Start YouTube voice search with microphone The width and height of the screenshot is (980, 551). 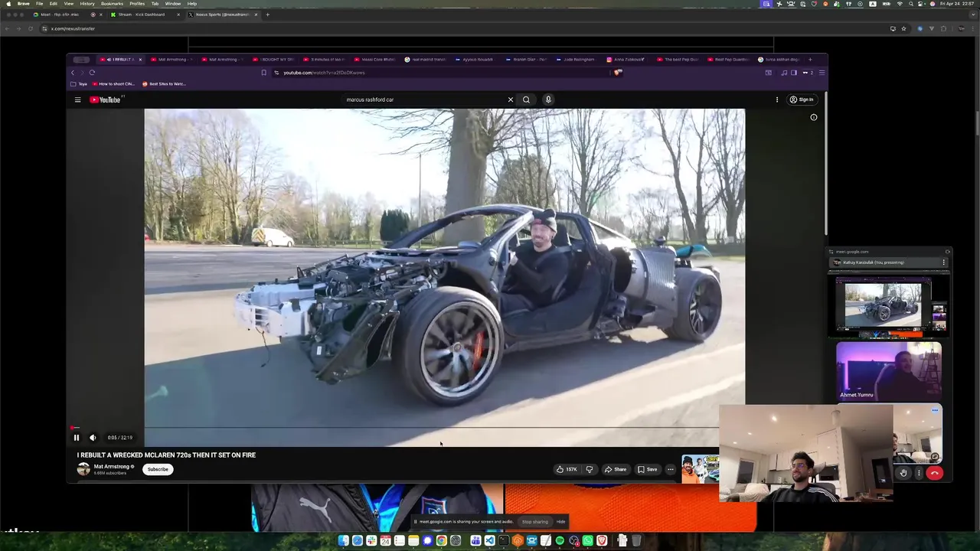548,99
